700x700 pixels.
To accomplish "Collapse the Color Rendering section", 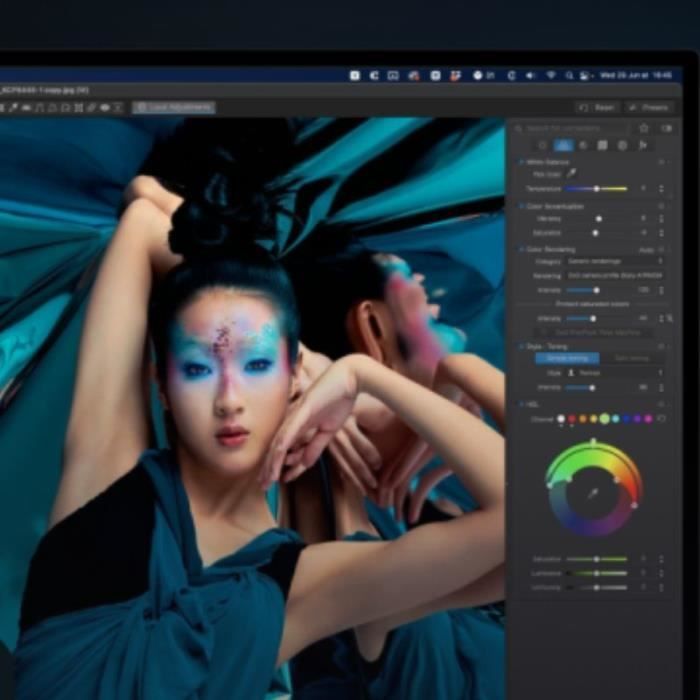I will pos(520,249).
